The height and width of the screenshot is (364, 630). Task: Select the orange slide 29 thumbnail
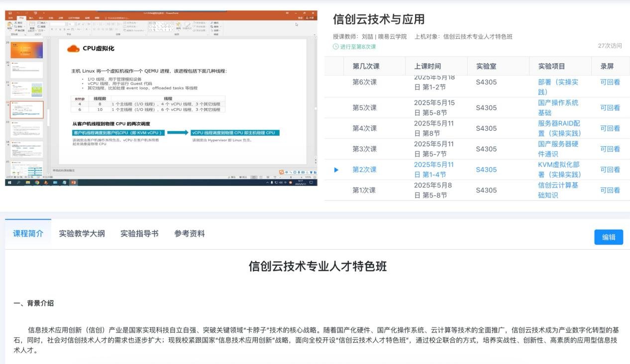[x=27, y=50]
